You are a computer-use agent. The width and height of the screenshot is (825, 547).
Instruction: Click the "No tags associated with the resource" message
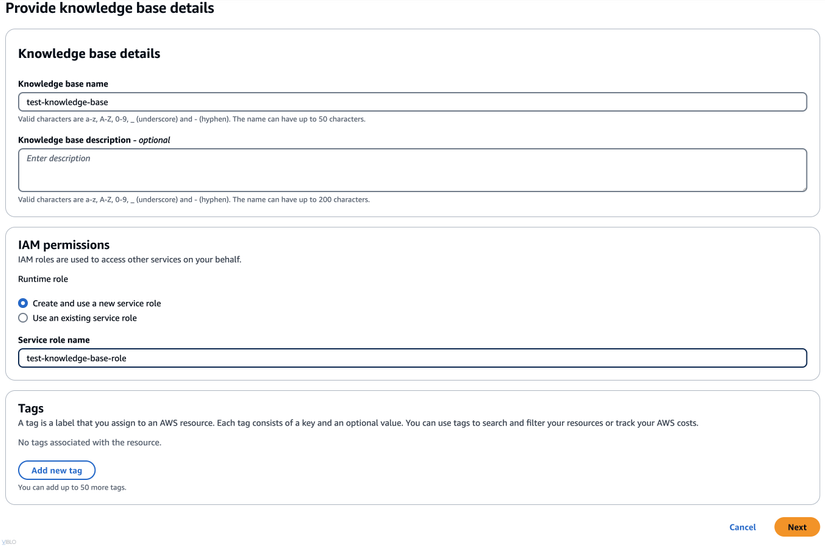89,442
